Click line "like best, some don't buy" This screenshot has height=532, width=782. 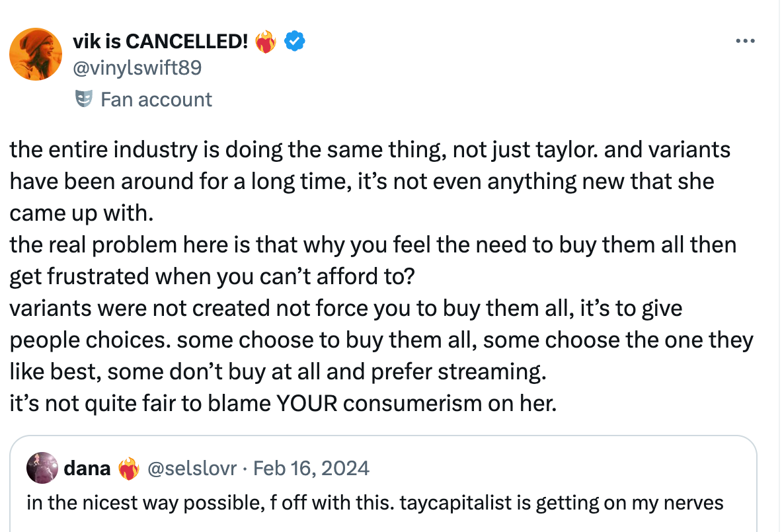pos(278,371)
